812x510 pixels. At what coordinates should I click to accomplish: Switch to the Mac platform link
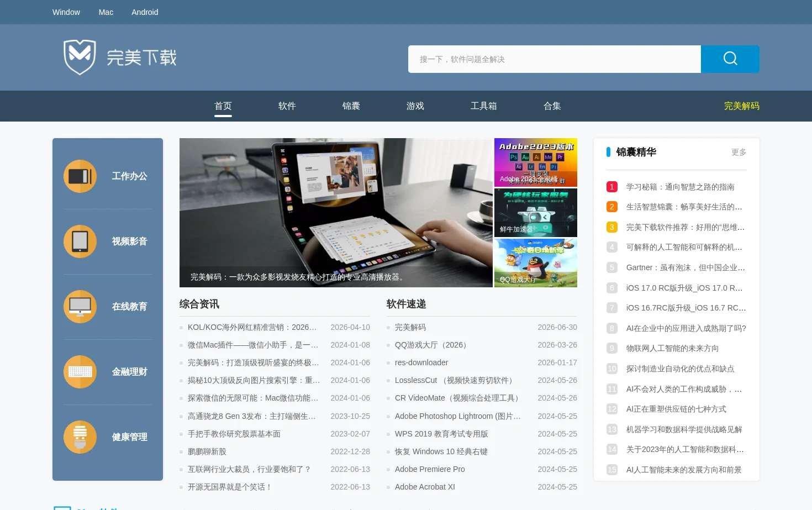tap(106, 12)
